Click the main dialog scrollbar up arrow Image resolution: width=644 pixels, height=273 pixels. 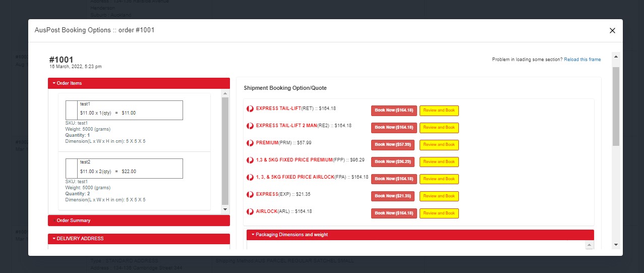616,56
